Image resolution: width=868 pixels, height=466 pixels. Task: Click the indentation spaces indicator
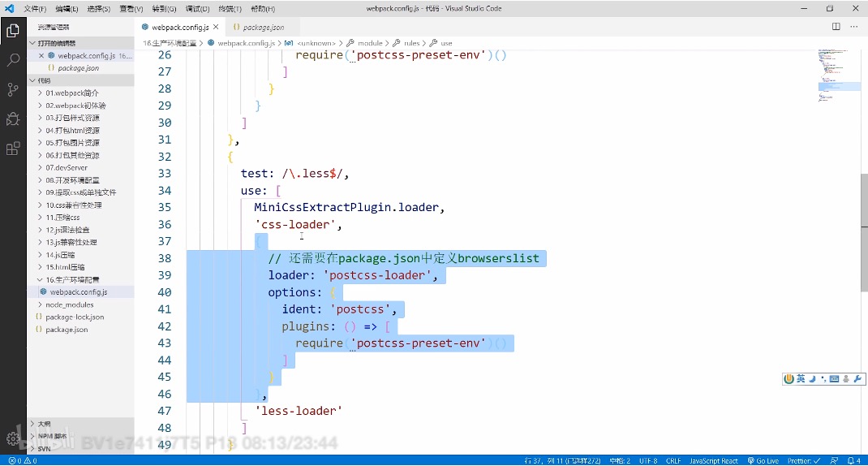coord(620,460)
